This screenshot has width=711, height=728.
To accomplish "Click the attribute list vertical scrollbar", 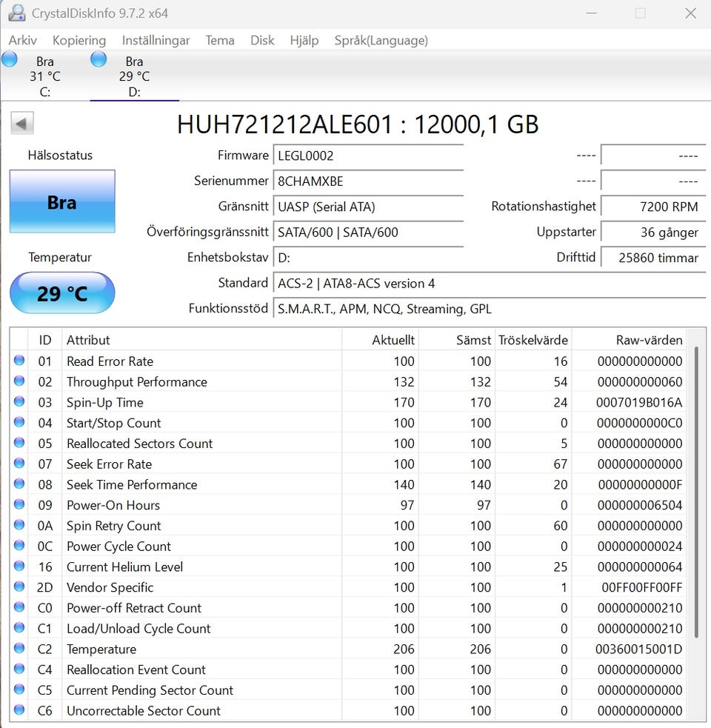I will coord(696,492).
